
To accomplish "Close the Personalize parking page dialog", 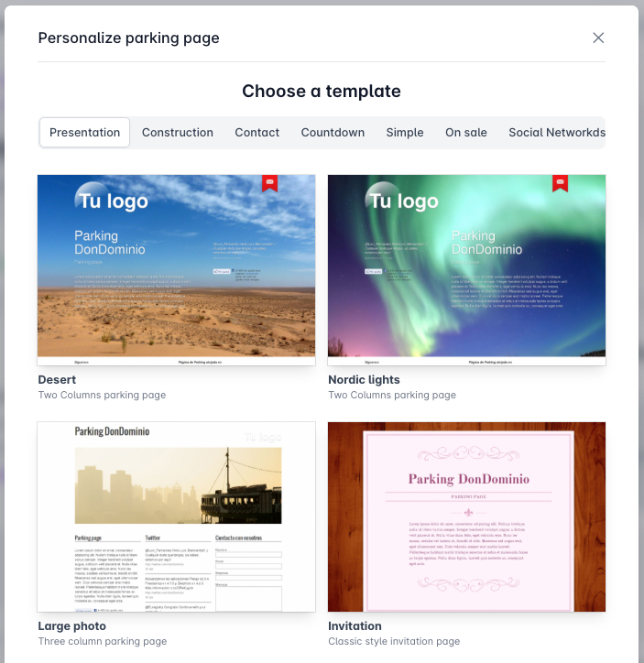I will [x=598, y=38].
